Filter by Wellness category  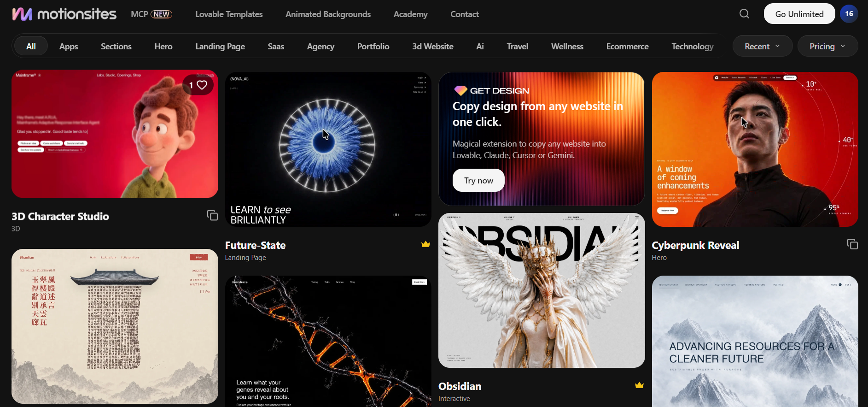point(567,46)
